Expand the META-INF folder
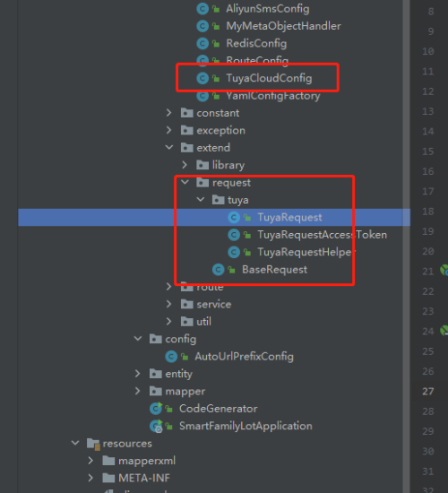The height and width of the screenshot is (493, 448). tap(90, 478)
